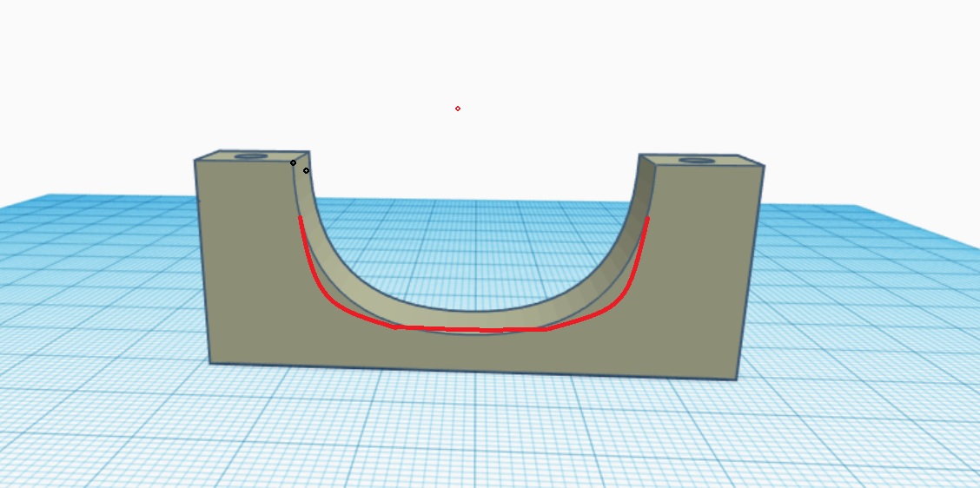
Task: Select the upper black circle marker on left pillar
Action: [x=293, y=162]
